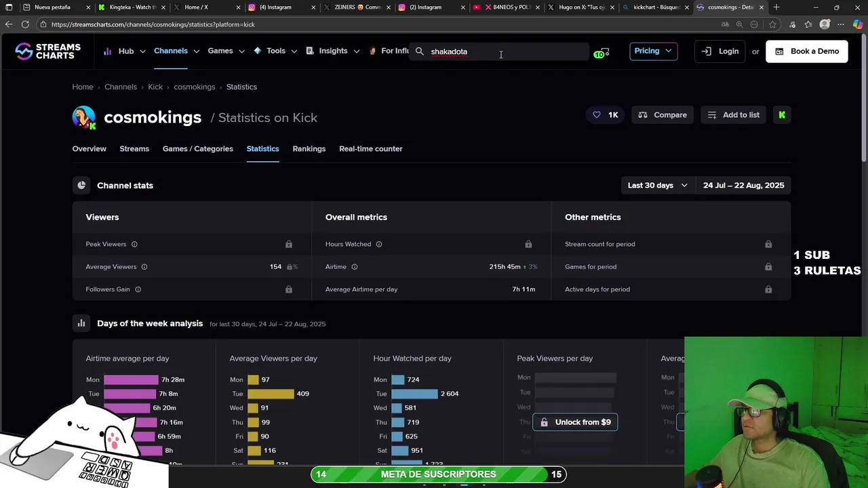This screenshot has width=868, height=488.
Task: Open the live channels counter icon
Action: click(x=601, y=52)
